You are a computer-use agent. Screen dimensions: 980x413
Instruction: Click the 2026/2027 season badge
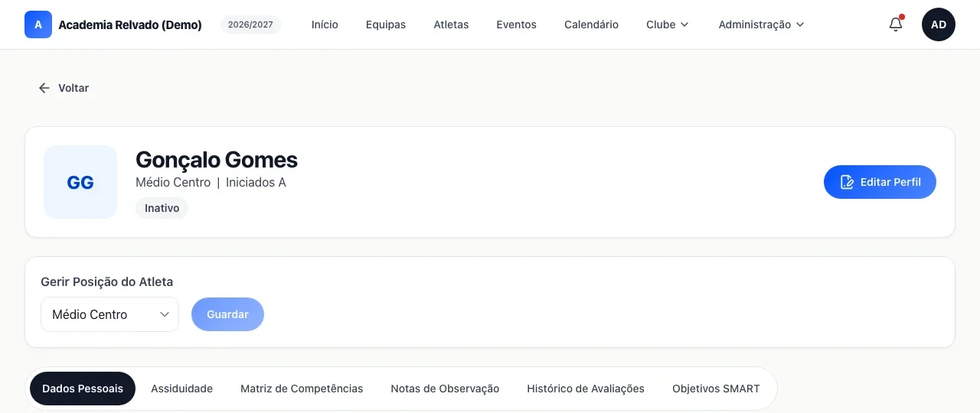click(251, 24)
